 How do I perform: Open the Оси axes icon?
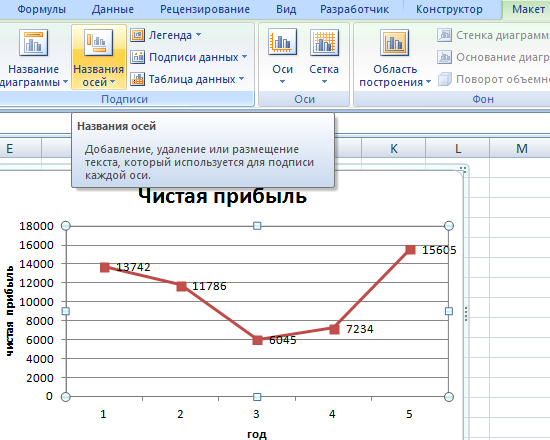tap(282, 42)
